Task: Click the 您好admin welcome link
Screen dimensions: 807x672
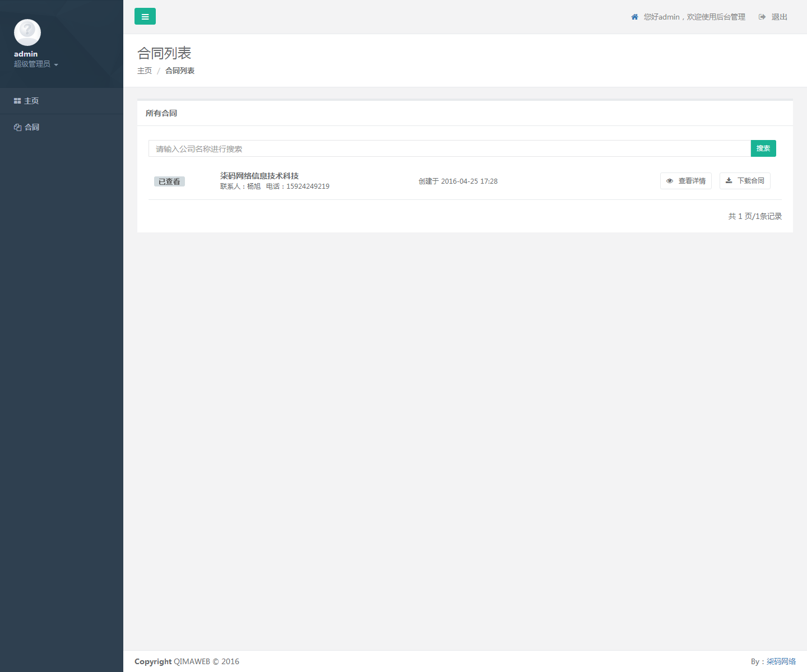Action: [694, 17]
